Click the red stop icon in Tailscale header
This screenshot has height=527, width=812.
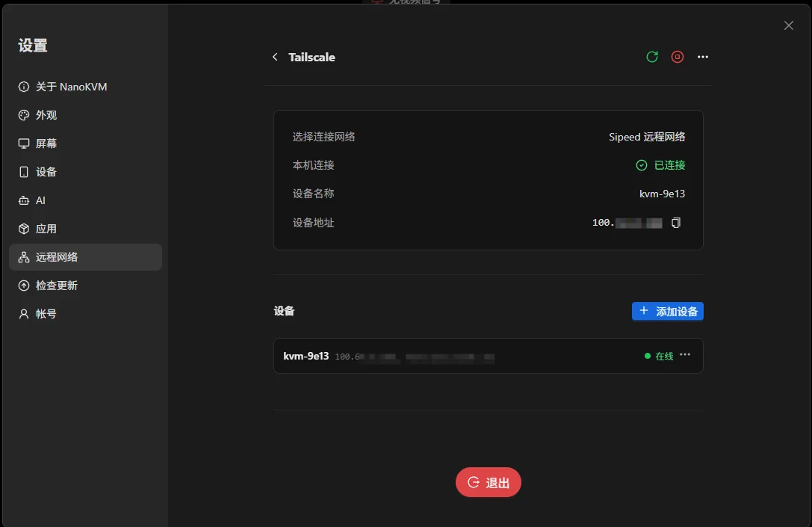tap(678, 57)
